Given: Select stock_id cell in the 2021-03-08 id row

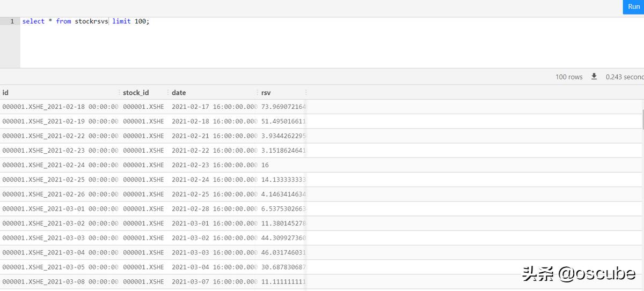Looking at the screenshot, I should (143, 281).
